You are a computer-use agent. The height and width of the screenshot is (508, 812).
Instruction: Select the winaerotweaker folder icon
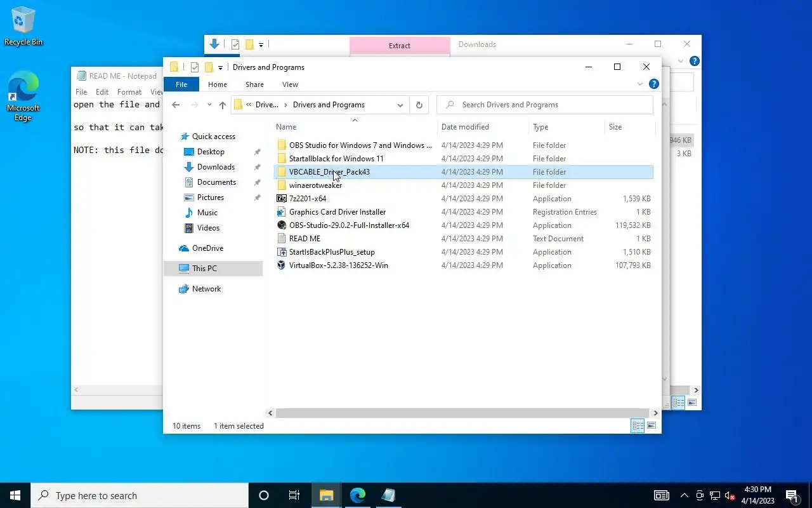(x=282, y=185)
